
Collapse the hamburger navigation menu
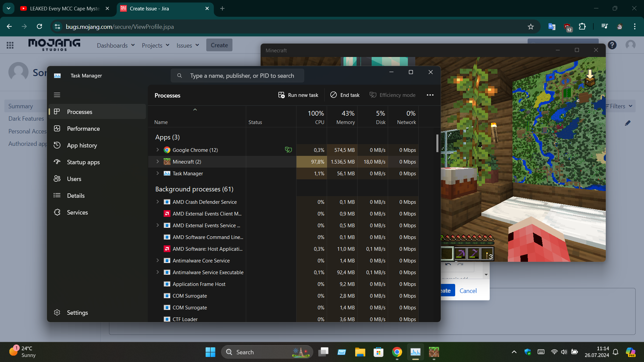tap(57, 95)
